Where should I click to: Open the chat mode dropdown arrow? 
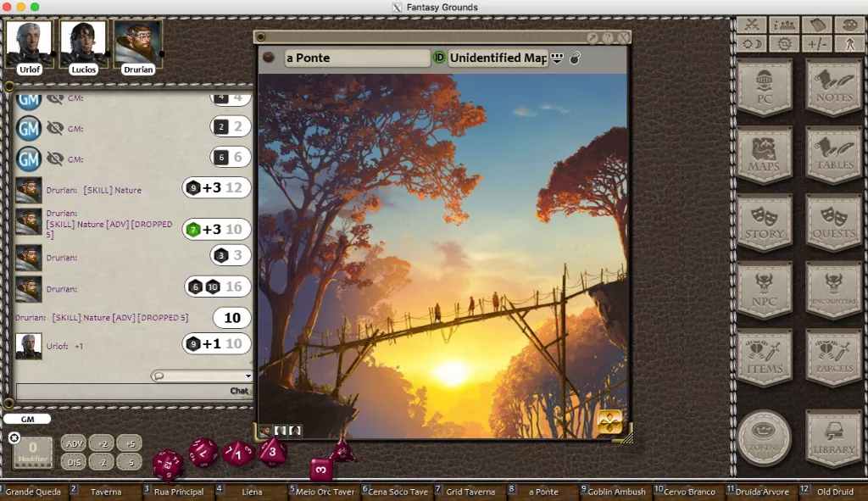point(248,376)
